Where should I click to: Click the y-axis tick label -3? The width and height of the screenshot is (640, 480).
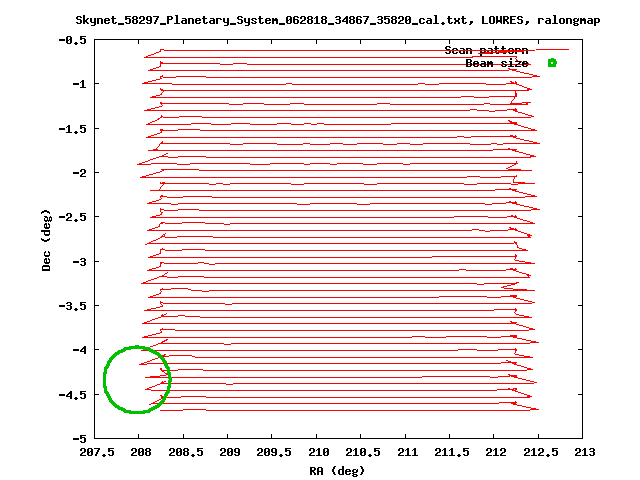(80, 261)
